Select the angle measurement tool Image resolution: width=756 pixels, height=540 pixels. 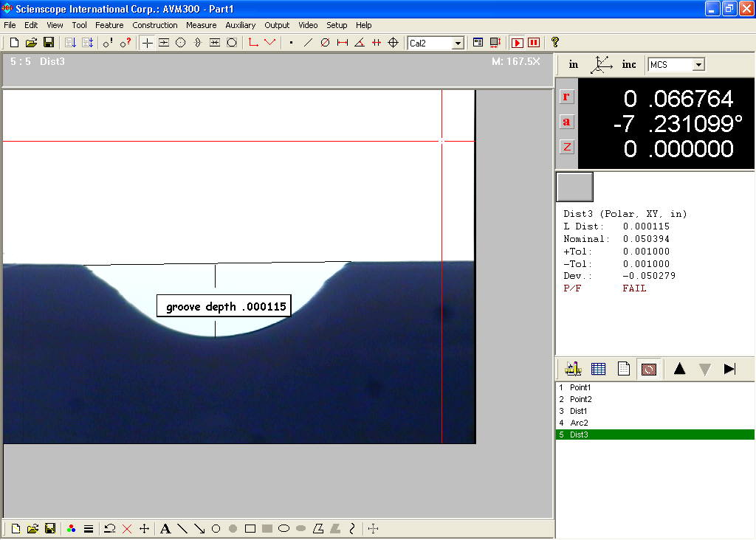pos(360,42)
